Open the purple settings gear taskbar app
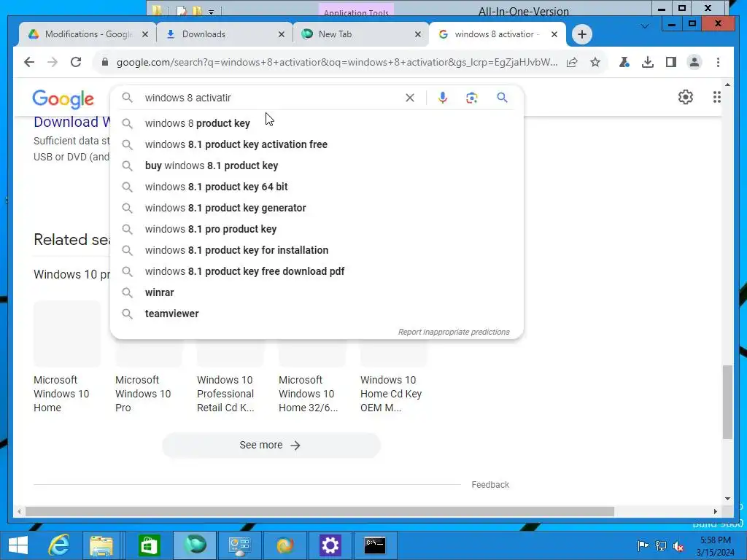This screenshot has height=560, width=747. coord(330,545)
